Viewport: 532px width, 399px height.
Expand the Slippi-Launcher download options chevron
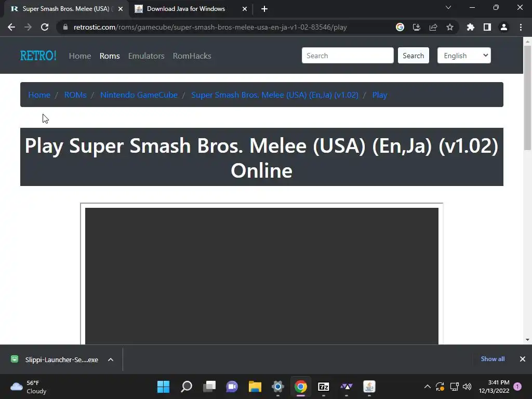(x=111, y=360)
